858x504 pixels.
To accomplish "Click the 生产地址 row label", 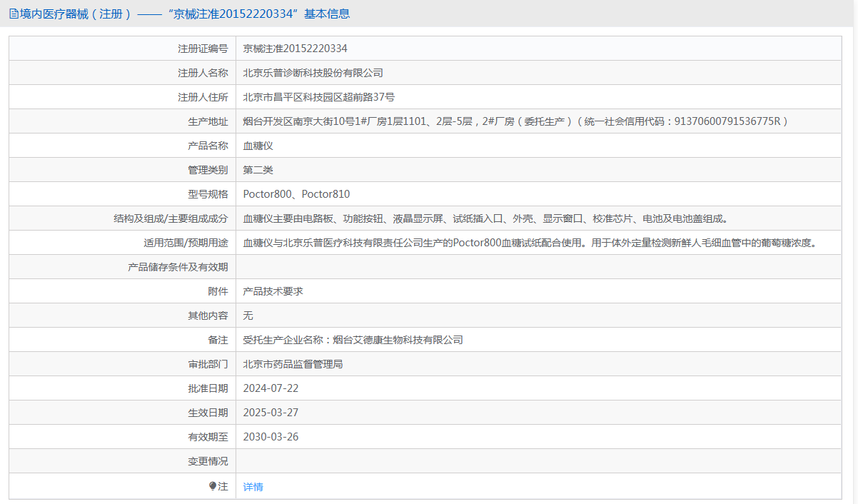I will point(208,121).
